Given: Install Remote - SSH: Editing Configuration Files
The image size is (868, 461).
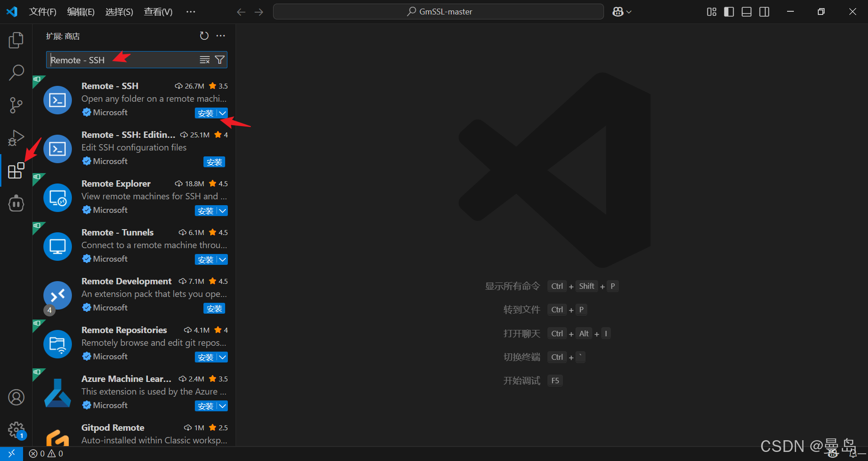Looking at the screenshot, I should coord(214,162).
